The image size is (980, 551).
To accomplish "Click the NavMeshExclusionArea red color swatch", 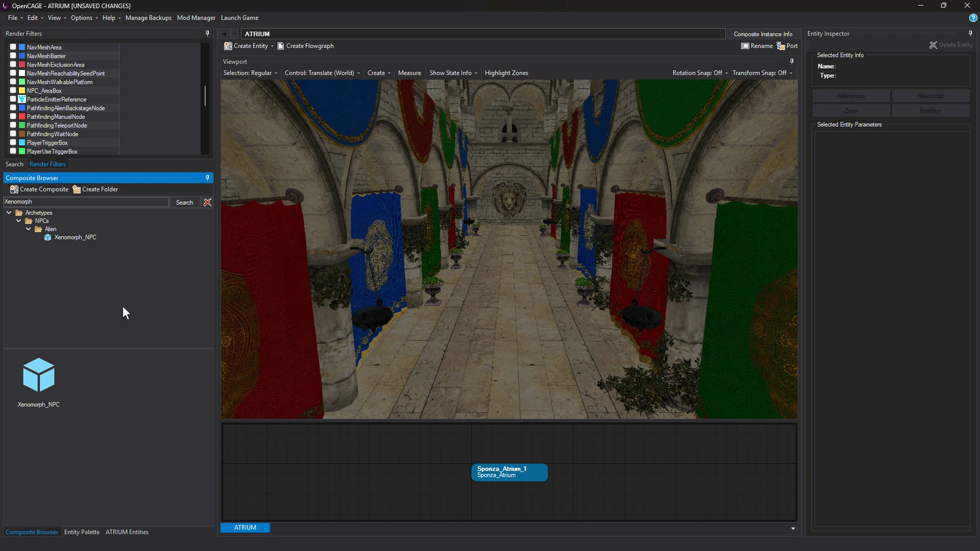I will tap(22, 64).
